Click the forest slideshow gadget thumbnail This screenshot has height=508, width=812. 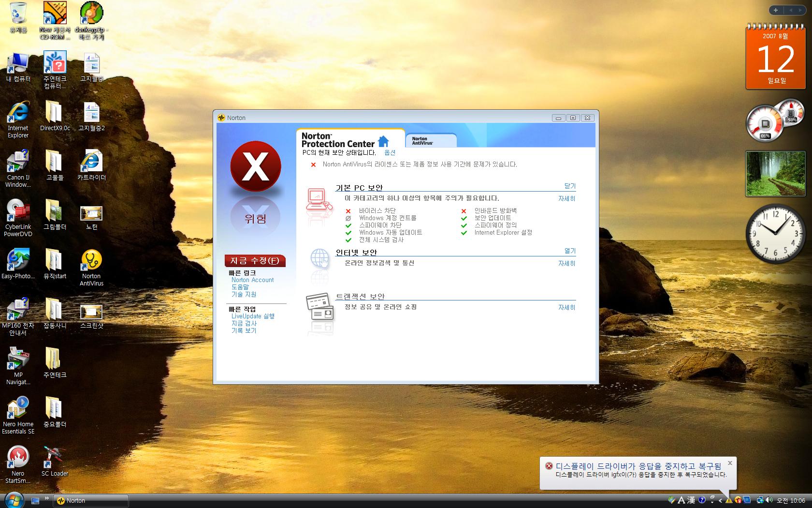(776, 173)
